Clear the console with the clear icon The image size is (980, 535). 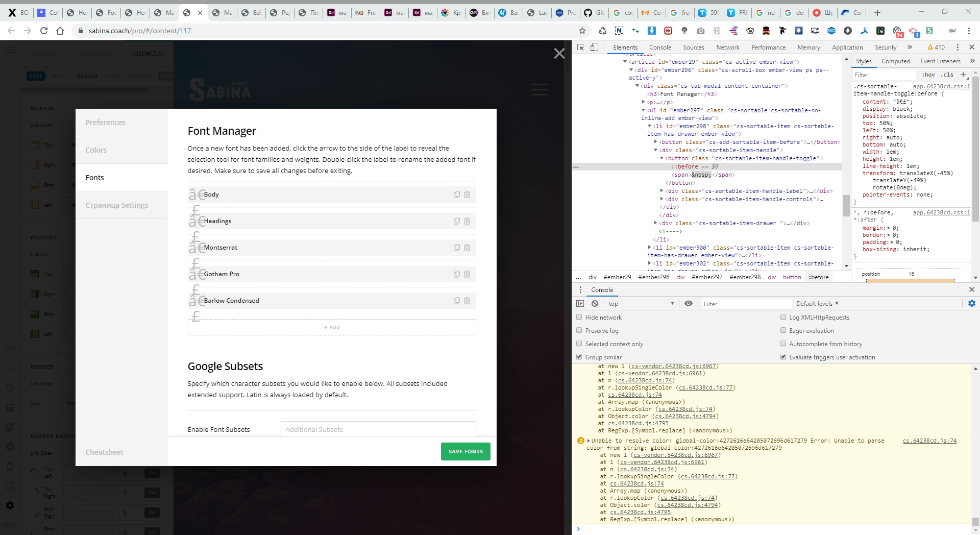coord(595,303)
